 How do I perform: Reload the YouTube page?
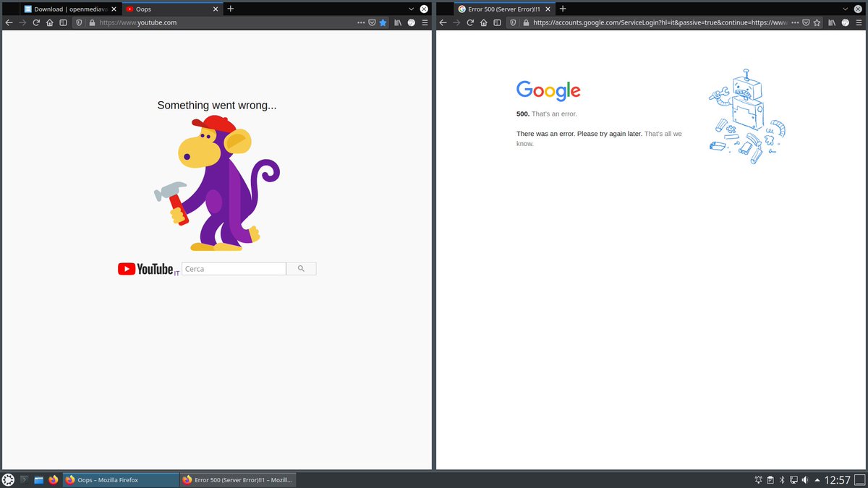pyautogui.click(x=36, y=22)
